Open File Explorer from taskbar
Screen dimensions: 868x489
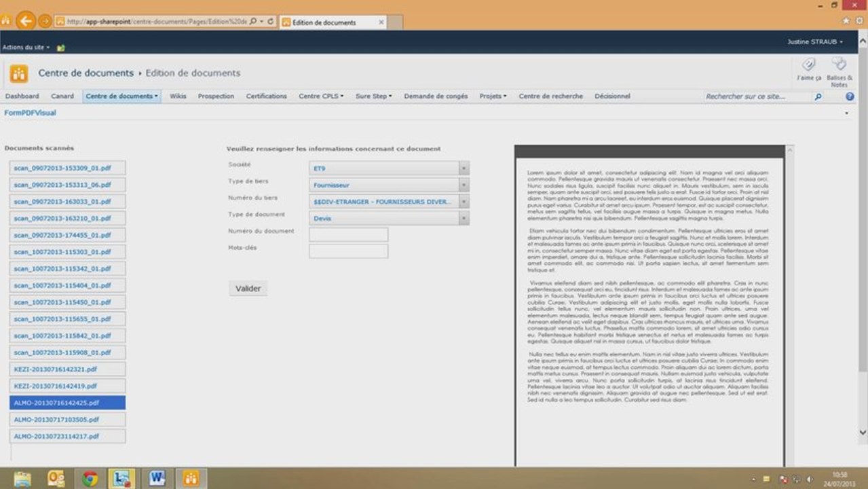click(x=22, y=479)
